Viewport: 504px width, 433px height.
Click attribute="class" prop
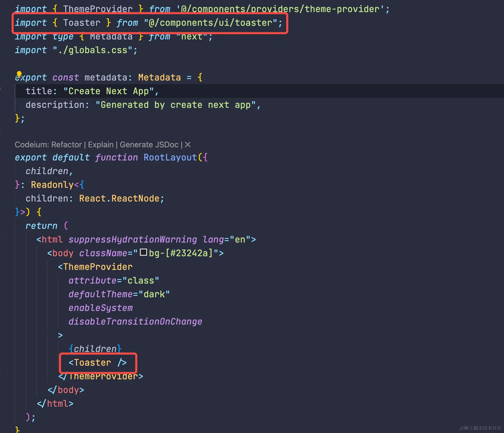(x=114, y=280)
